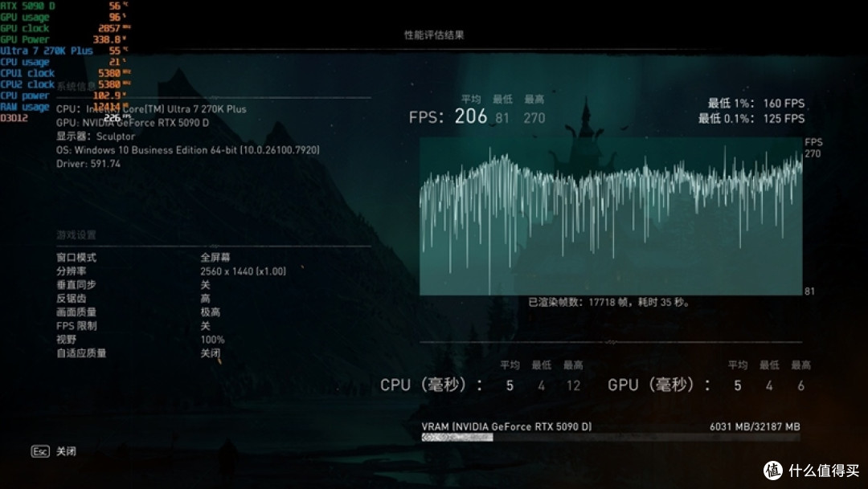This screenshot has height=489, width=868.
Task: Click the 最低 0.1%: 125 FPS text
Action: click(751, 118)
